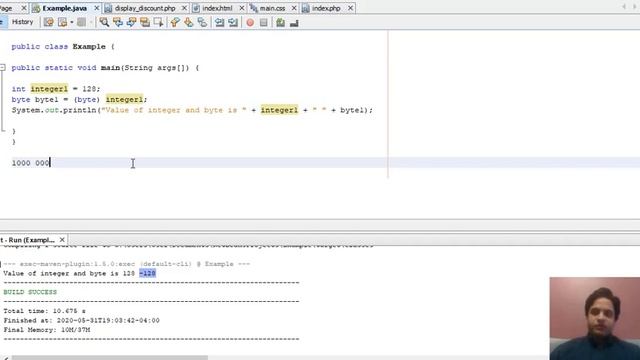Click the Previous Bookmark icon
This screenshot has height=360, width=640.
coord(175,22)
